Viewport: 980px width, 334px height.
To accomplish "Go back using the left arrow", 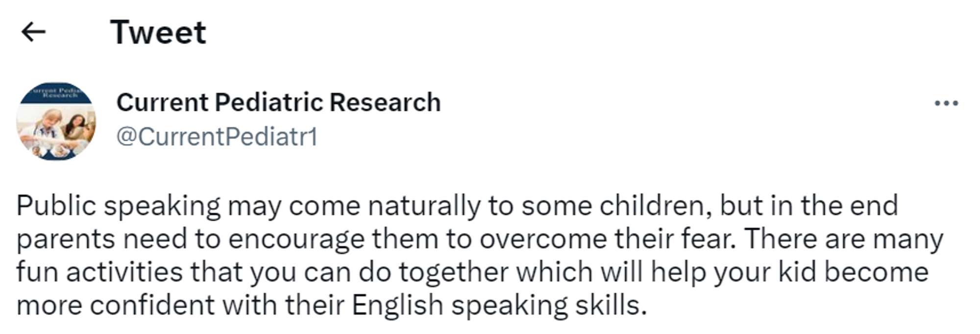I will click(x=33, y=32).
